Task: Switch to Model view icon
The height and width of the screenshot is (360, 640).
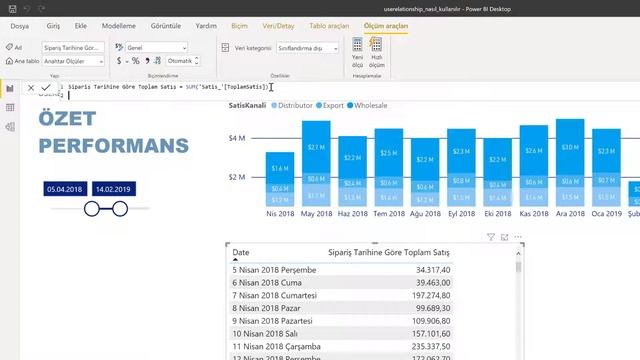Action: [10, 127]
